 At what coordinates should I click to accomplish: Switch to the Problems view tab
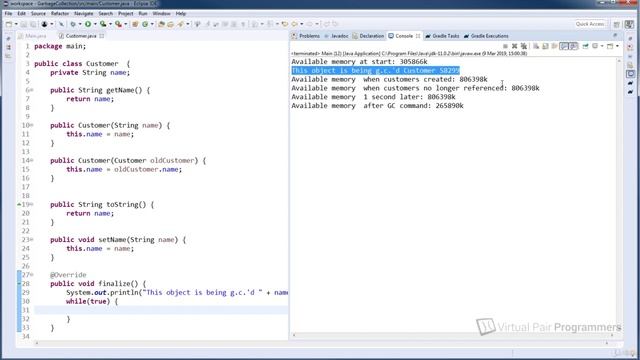pyautogui.click(x=306, y=36)
